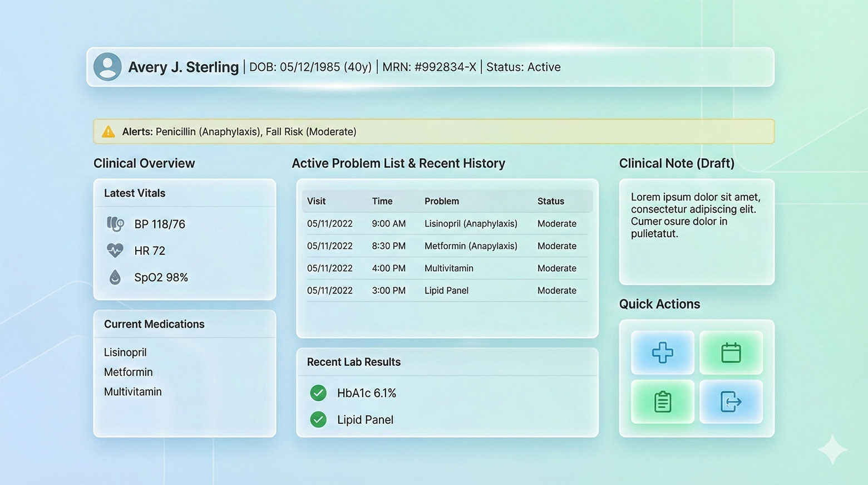Click inside the Clinical Note draft text
Viewport: 868px width, 485px height.
[x=696, y=215]
